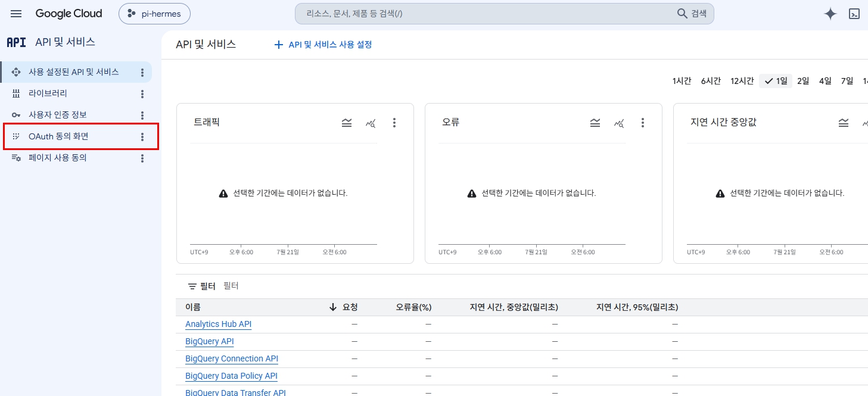Click the key icon for credentials
The image size is (868, 396).
16,115
